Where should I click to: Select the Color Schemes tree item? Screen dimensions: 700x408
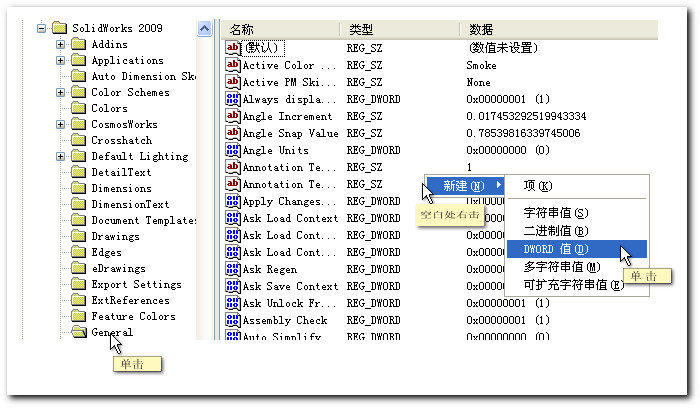pos(130,92)
